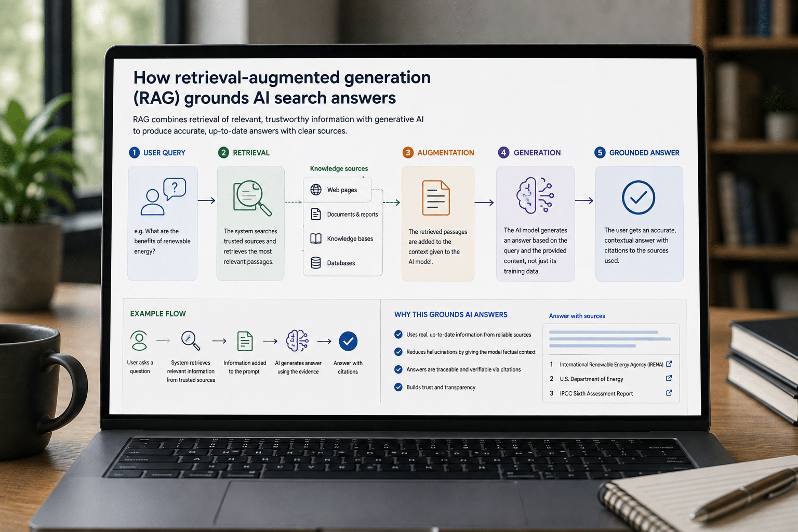Click 'The retrieved passages are added' description
The width and height of the screenshot is (798, 532).
(x=437, y=247)
